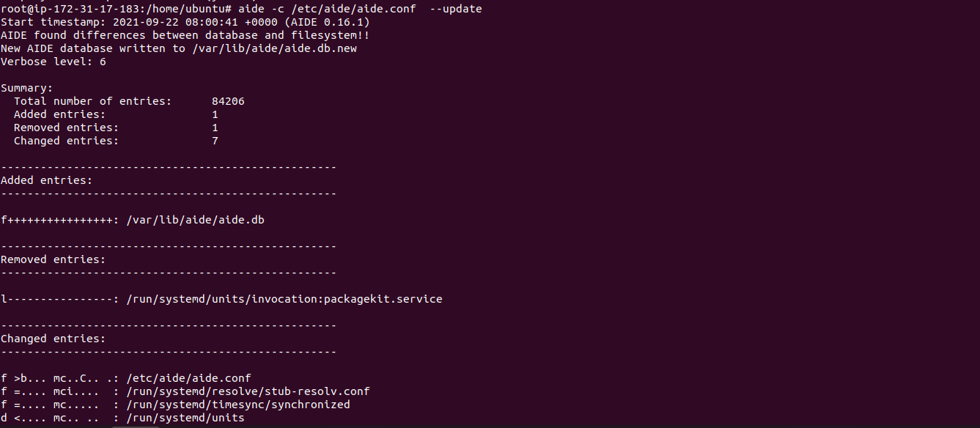This screenshot has width=980, height=428.
Task: Click the Start timestamp line
Action: coord(185,22)
